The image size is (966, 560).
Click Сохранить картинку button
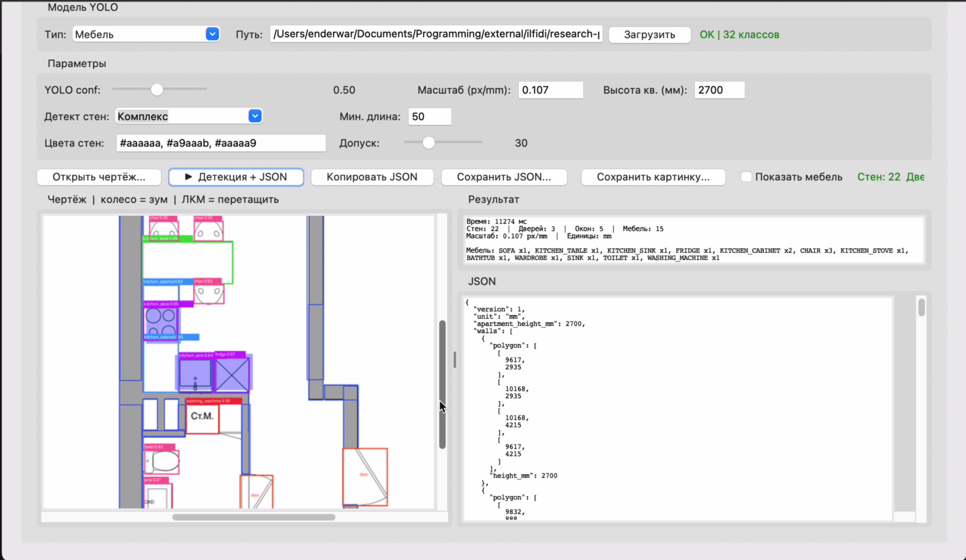point(653,177)
